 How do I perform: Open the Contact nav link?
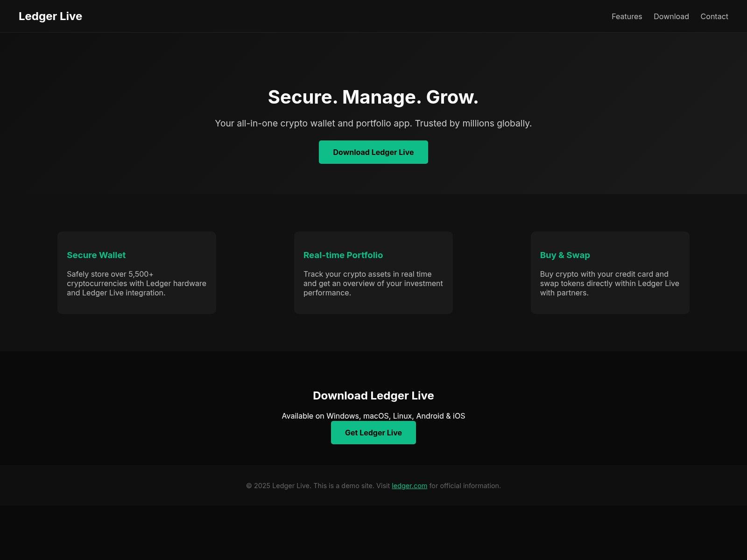click(x=714, y=16)
